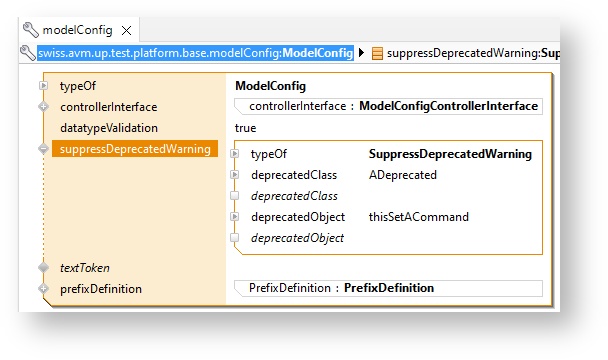This screenshot has width=608, height=360.
Task: Click the wrench icon in modelConfig tab
Action: (31, 30)
